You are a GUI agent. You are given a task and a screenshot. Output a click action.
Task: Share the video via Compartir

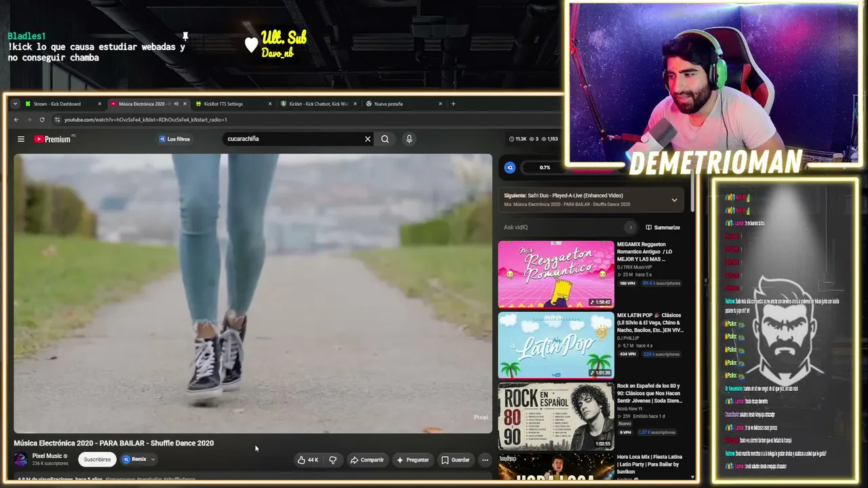tap(367, 460)
